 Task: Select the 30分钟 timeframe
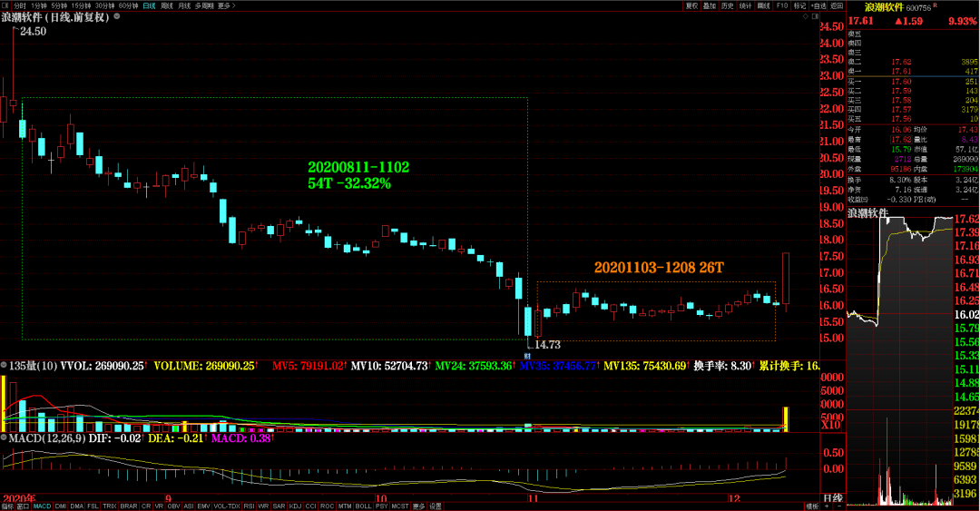104,5
